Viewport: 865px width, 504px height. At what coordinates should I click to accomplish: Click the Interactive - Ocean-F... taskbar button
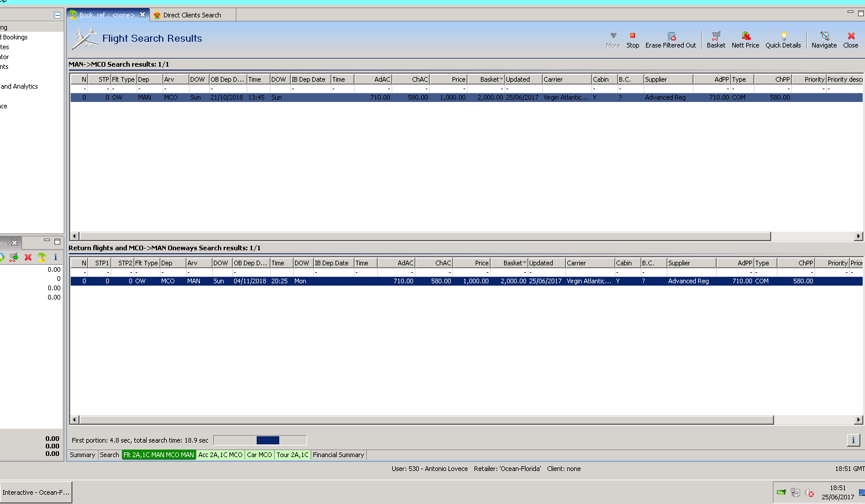[36, 492]
